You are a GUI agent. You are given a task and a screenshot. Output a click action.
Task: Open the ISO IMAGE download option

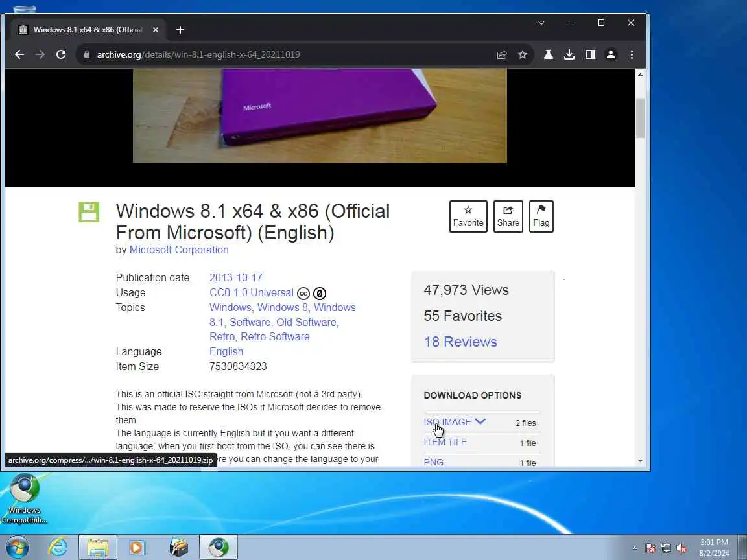point(447,422)
